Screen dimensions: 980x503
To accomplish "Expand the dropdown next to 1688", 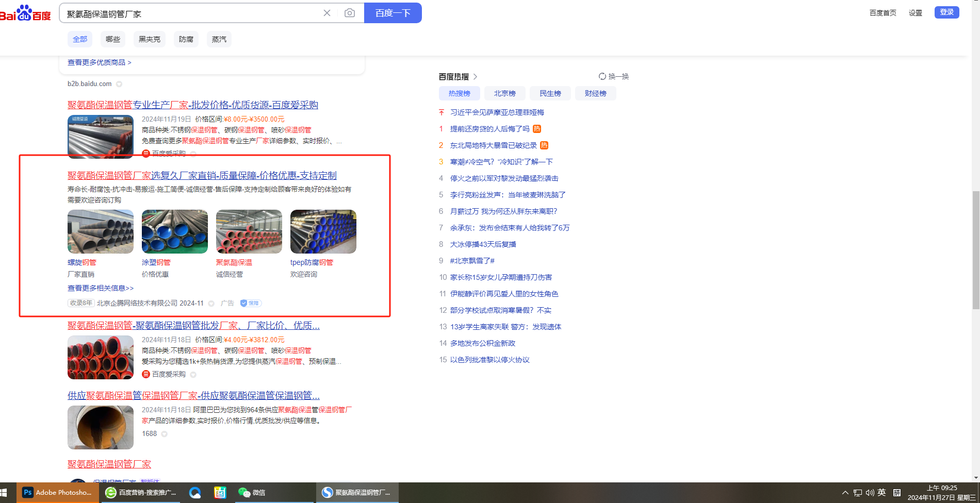I will tap(164, 434).
